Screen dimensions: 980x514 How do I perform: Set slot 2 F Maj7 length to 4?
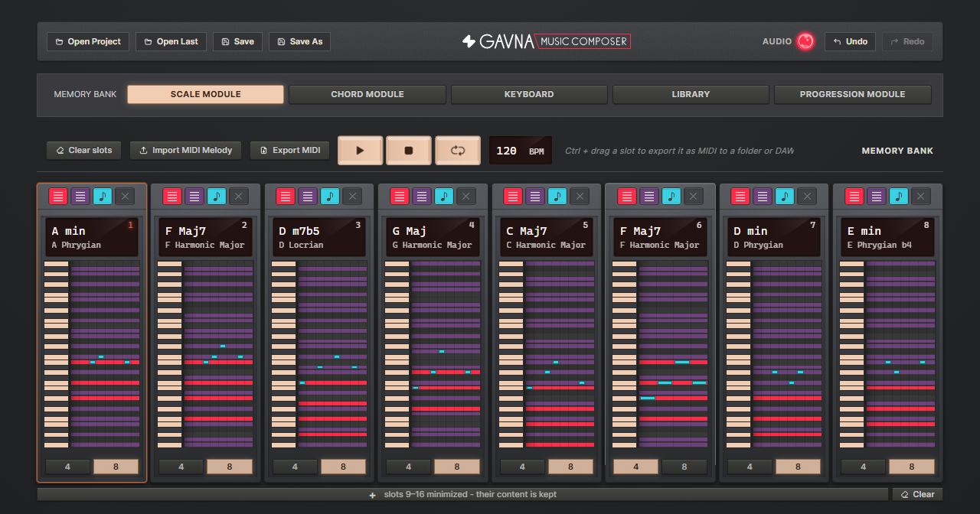click(181, 467)
